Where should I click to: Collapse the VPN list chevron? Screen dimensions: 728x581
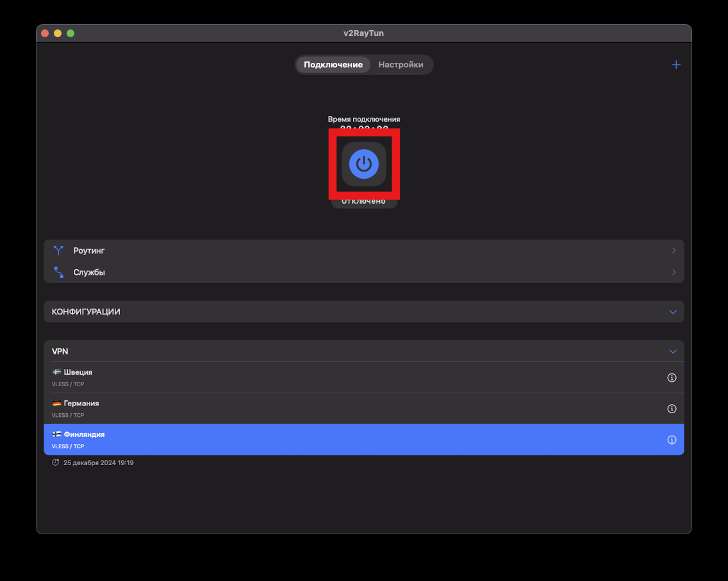point(673,352)
